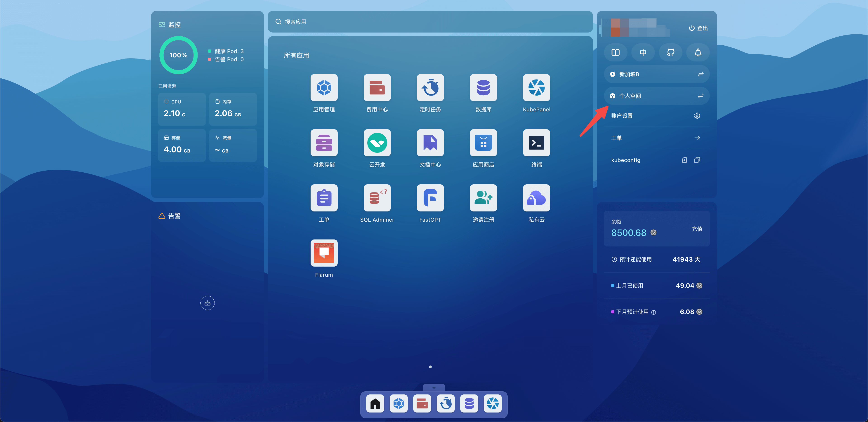Download the kubeconfig file icon

click(684, 160)
